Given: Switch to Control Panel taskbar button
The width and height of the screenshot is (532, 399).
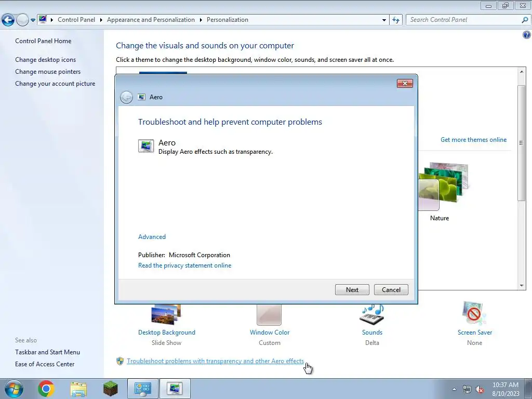Looking at the screenshot, I should pyautogui.click(x=142, y=389).
